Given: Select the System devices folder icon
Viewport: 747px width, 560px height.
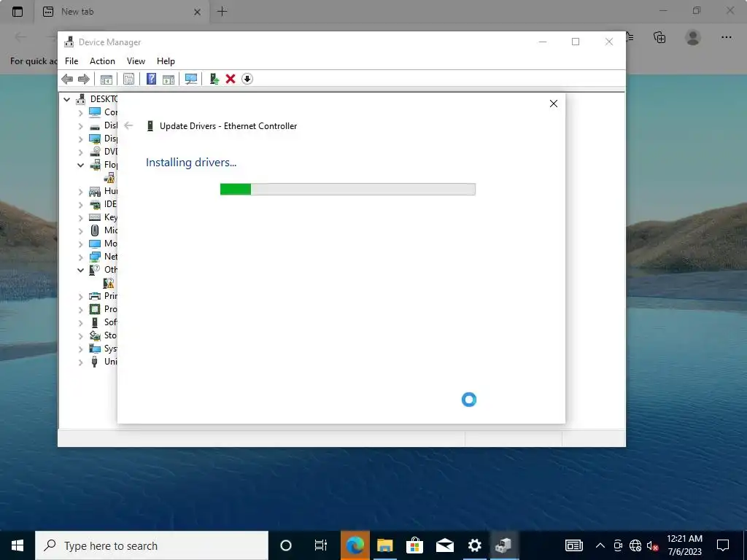Looking at the screenshot, I should (95, 349).
